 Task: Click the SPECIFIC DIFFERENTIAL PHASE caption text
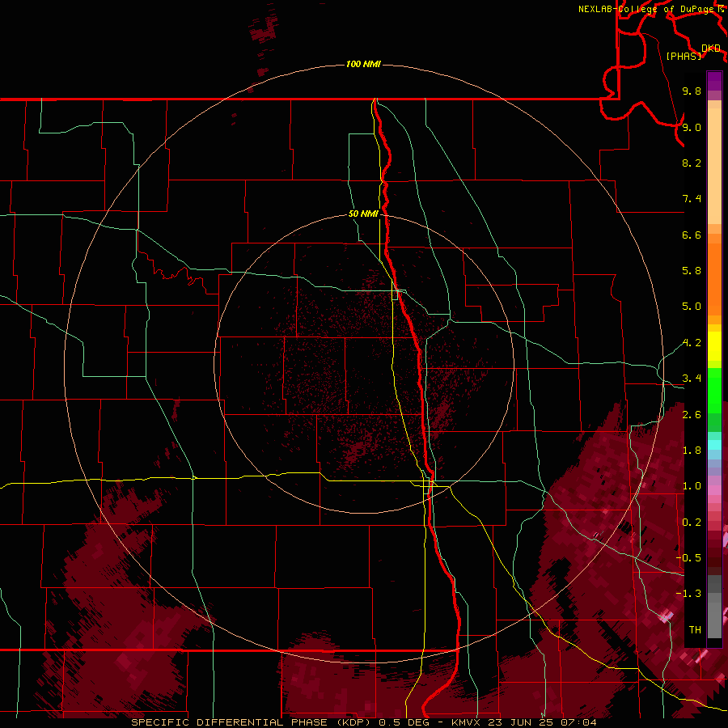pyautogui.click(x=230, y=722)
